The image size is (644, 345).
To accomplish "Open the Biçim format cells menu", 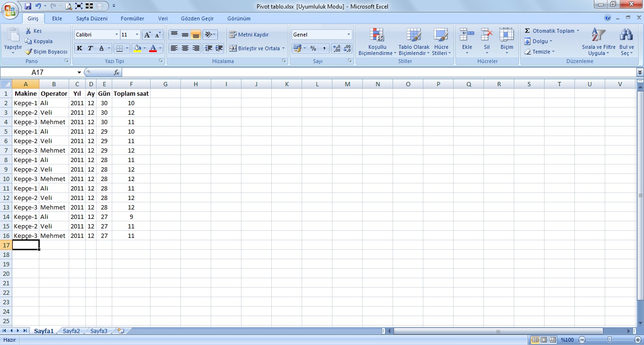I will coord(507,41).
